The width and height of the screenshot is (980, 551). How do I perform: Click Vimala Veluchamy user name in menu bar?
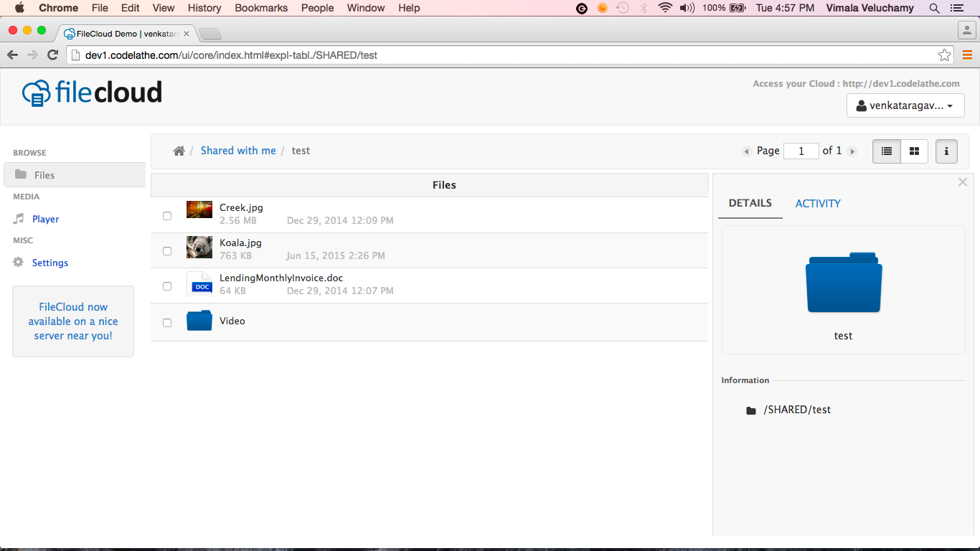(870, 8)
